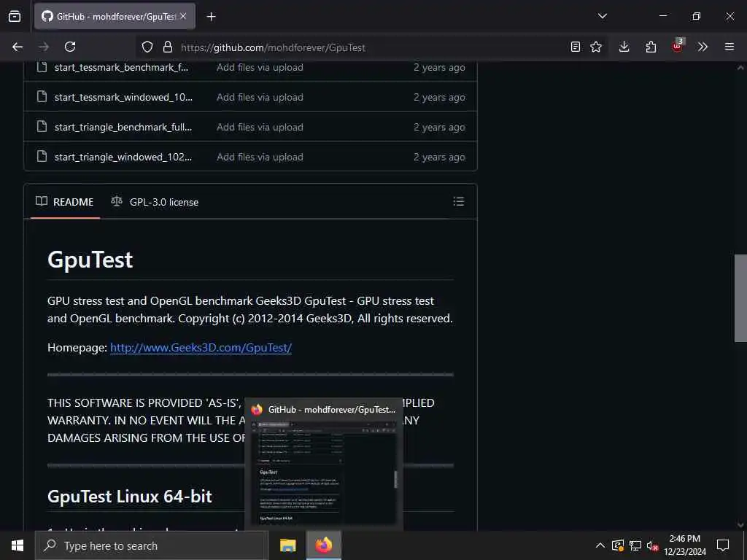Expand more tools overflow chevron

click(703, 47)
